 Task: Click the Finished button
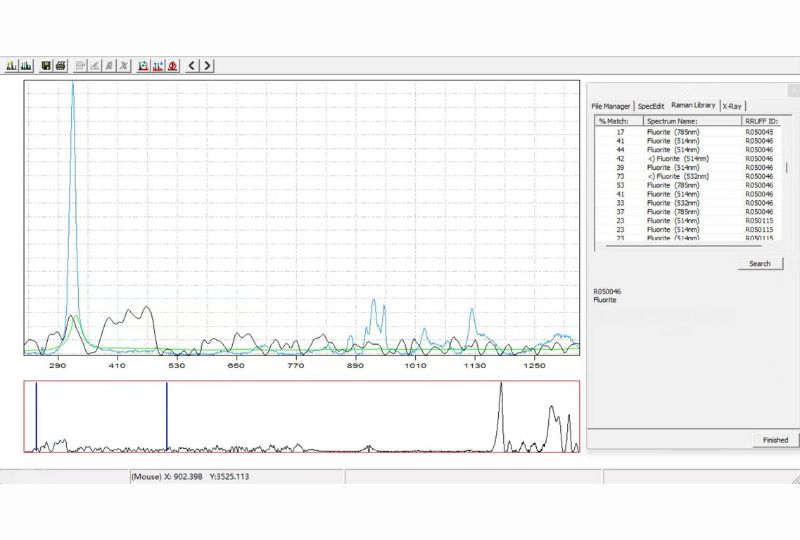tap(775, 440)
